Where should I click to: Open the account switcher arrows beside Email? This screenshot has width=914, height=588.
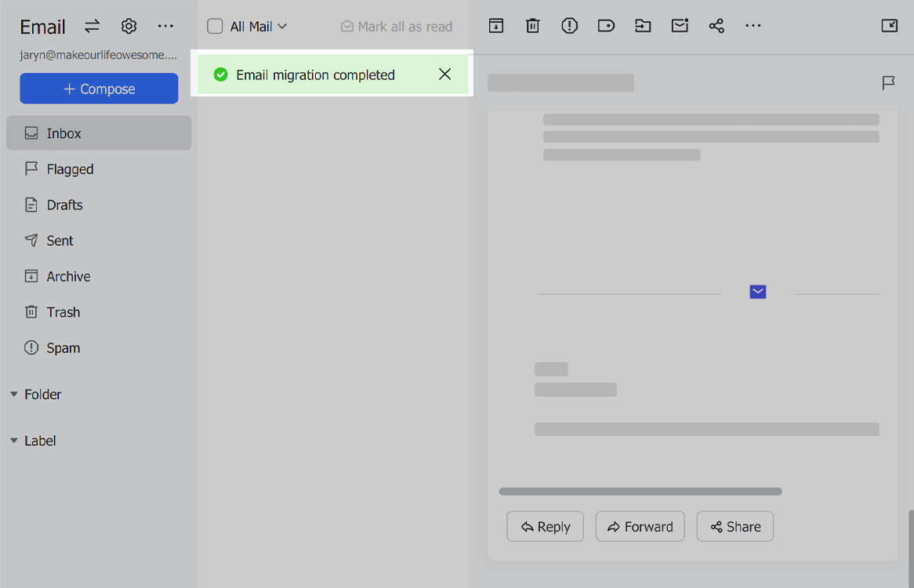(x=92, y=26)
